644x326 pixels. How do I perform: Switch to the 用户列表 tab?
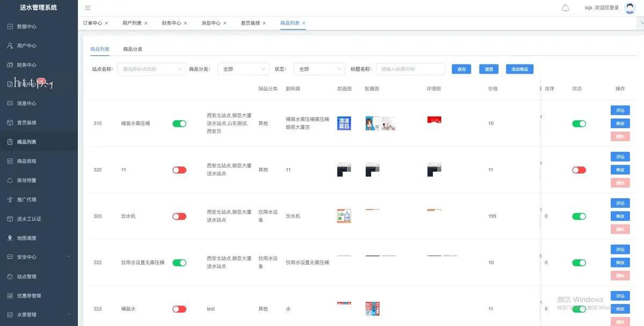132,23
